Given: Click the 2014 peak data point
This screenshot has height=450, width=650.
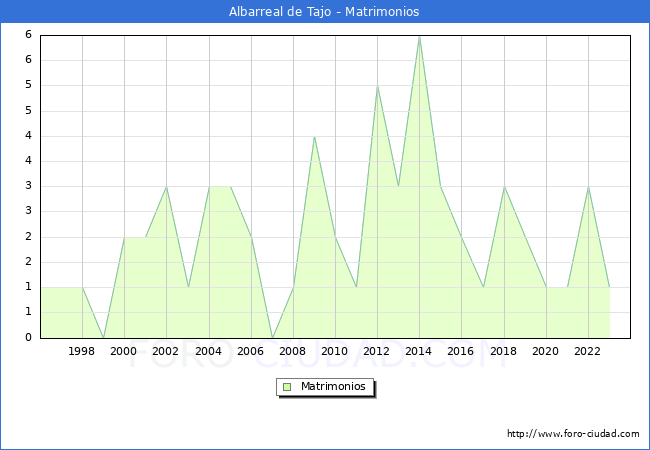Looking at the screenshot, I should coord(420,37).
